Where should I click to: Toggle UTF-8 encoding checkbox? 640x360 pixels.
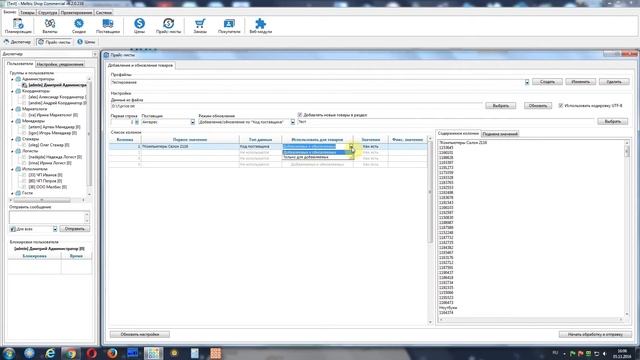tap(561, 105)
